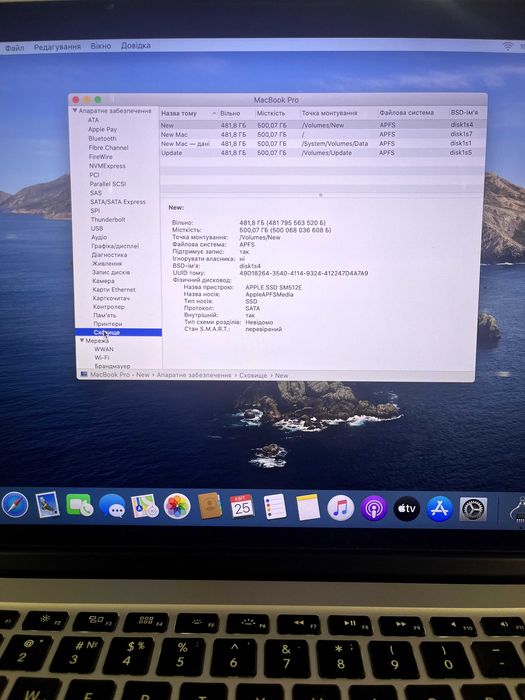Open Messages app in the Dock
The height and width of the screenshot is (700, 525).
pos(112,506)
